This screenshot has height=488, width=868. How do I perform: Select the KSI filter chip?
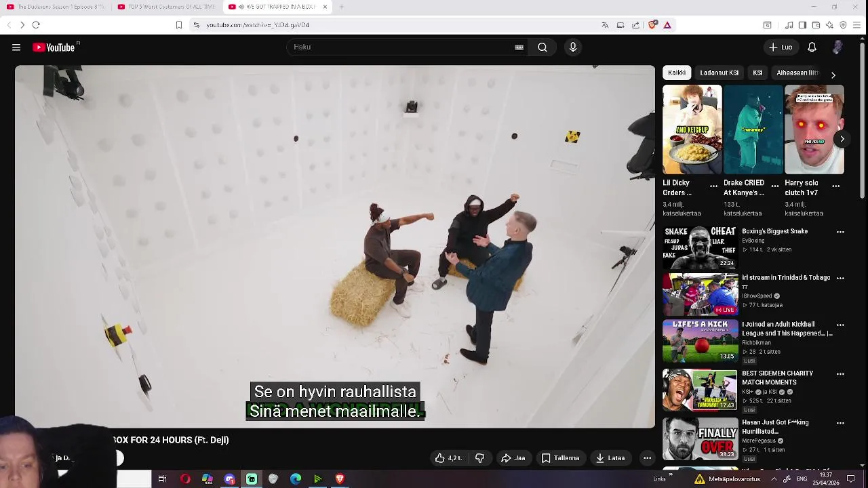757,73
